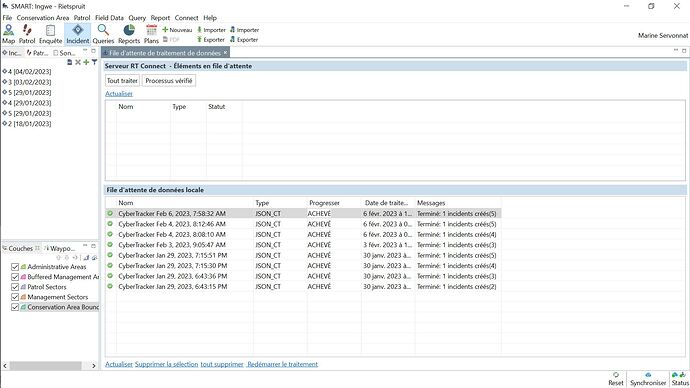This screenshot has width=690, height=388.
Task: Maximize the data queue editor area
Action: point(684,51)
